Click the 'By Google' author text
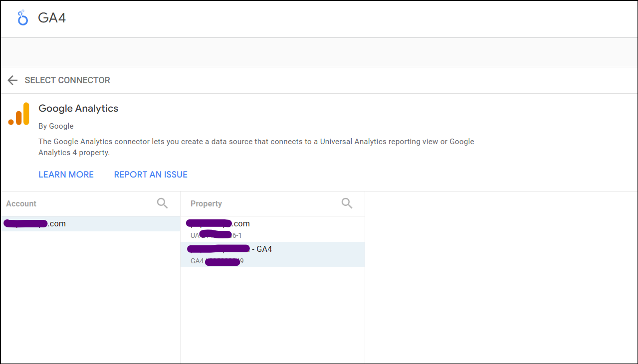 (x=56, y=126)
